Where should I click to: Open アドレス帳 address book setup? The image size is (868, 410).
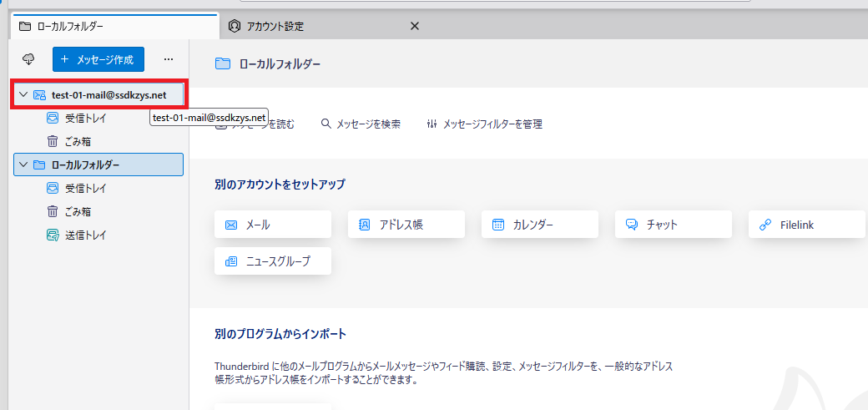pos(406,225)
